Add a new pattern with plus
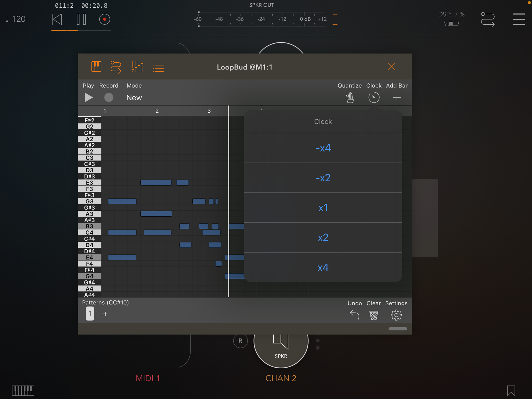Screen dimensions: 532x399 click(x=105, y=314)
